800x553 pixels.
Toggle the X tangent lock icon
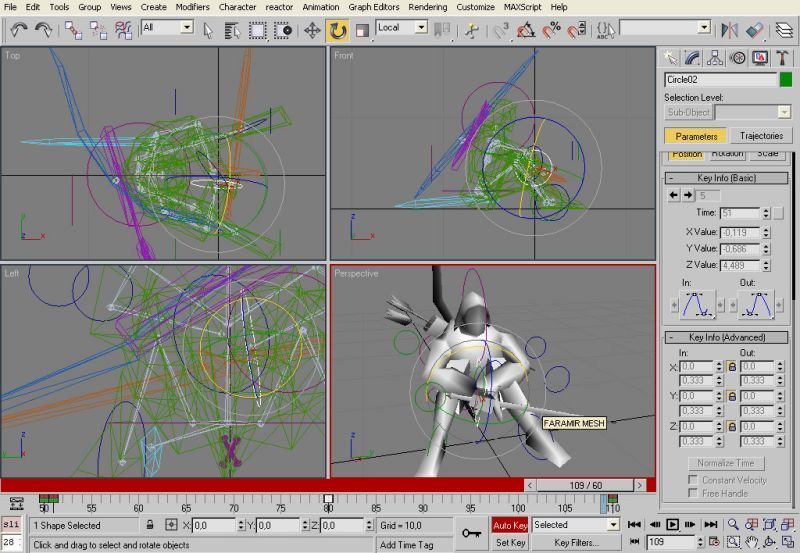732,366
